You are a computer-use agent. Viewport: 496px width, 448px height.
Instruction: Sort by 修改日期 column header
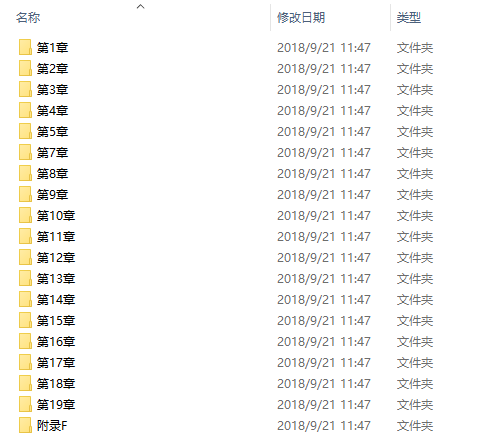point(301,18)
